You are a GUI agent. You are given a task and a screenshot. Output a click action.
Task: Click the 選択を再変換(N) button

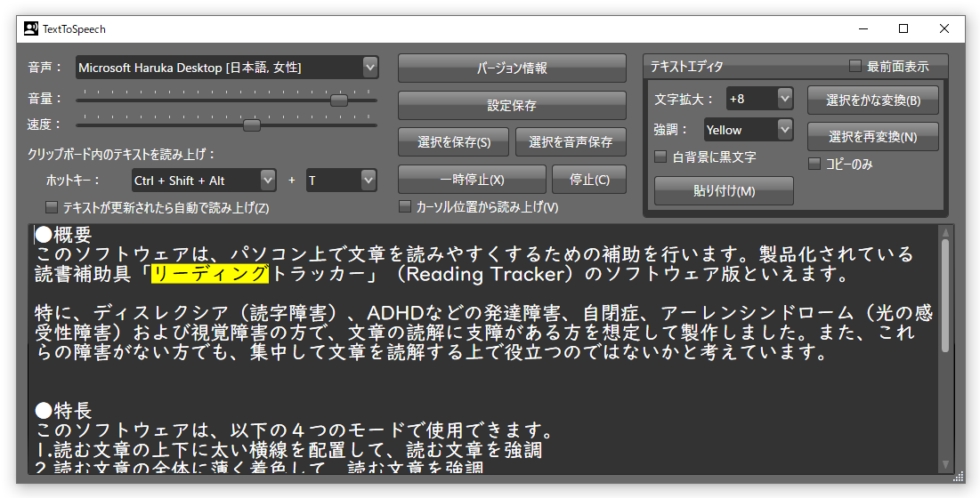point(872,137)
